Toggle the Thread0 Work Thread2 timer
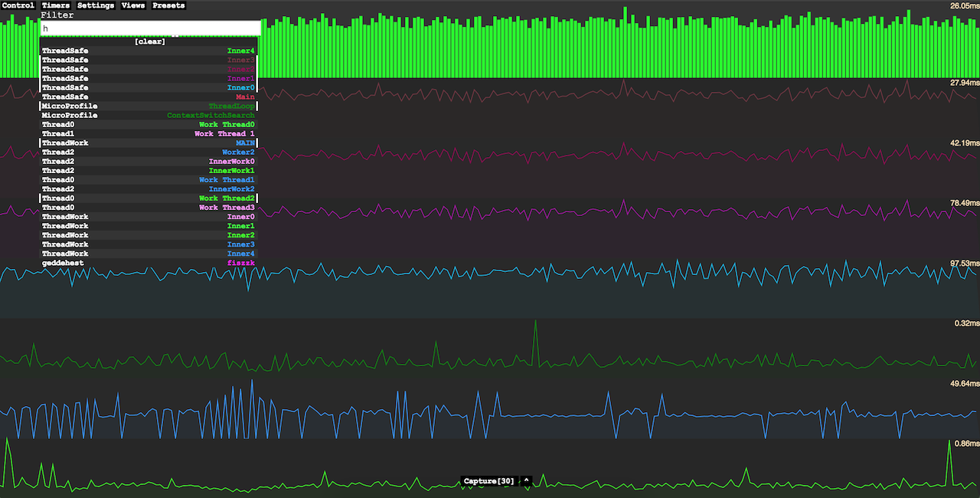The height and width of the screenshot is (498, 980). coord(149,198)
